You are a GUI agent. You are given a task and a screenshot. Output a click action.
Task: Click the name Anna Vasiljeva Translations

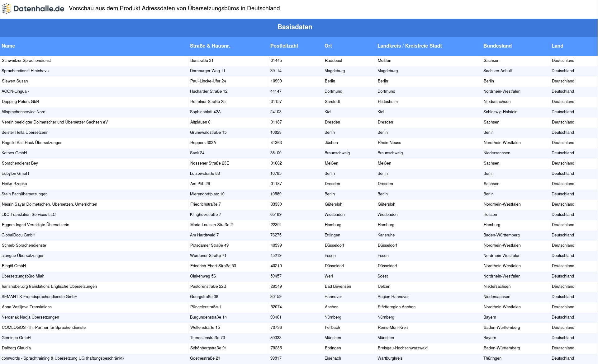[27, 307]
